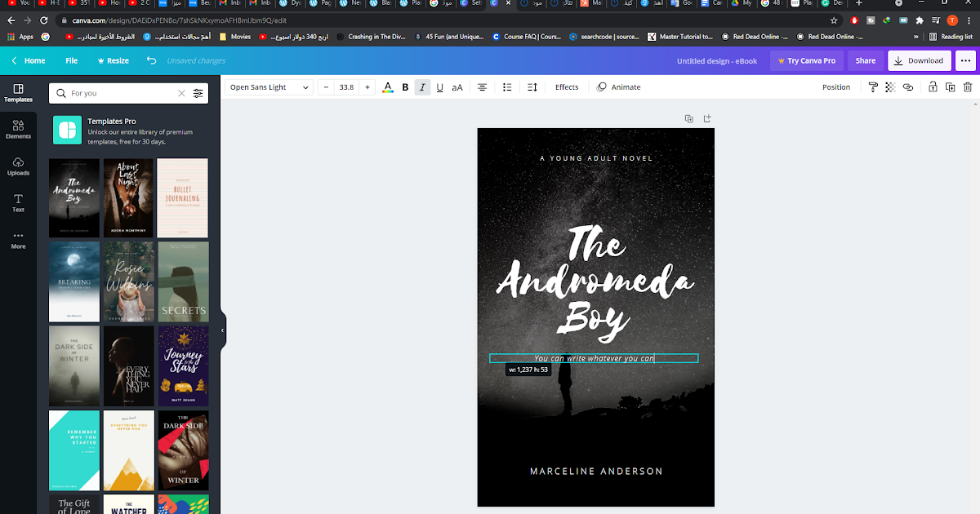Open the Text panel in sidebar
This screenshot has width=980, height=514.
18,203
